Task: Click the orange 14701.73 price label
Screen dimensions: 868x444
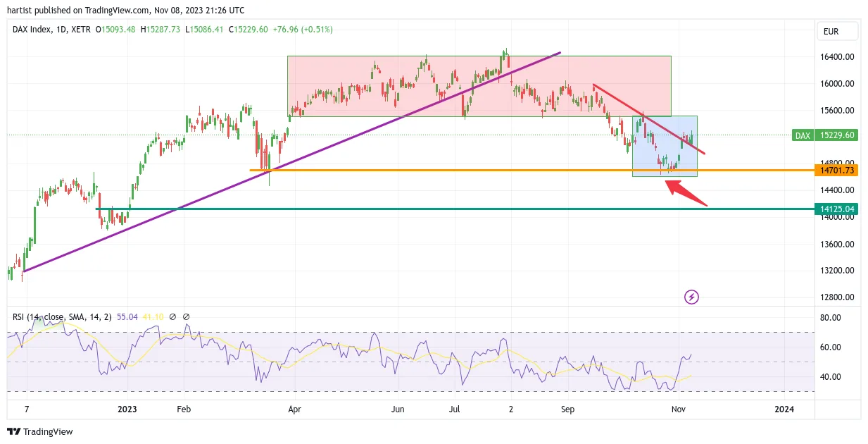Action: click(x=836, y=170)
